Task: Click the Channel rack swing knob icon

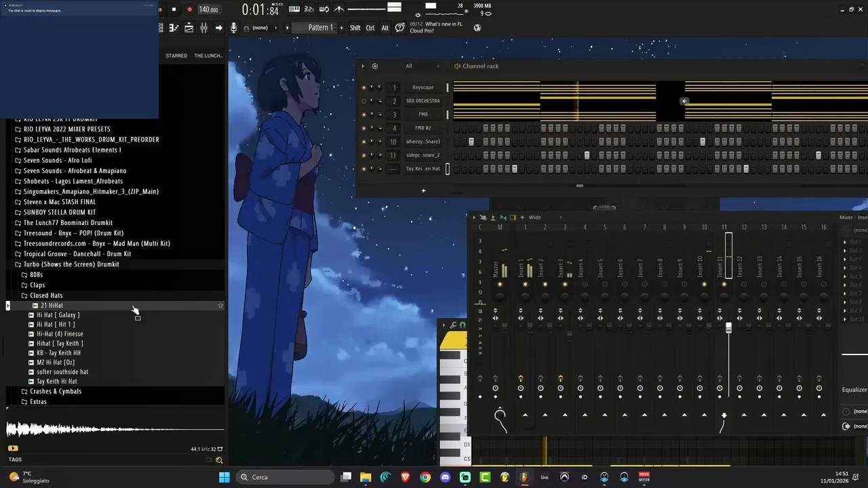Action: click(x=375, y=66)
